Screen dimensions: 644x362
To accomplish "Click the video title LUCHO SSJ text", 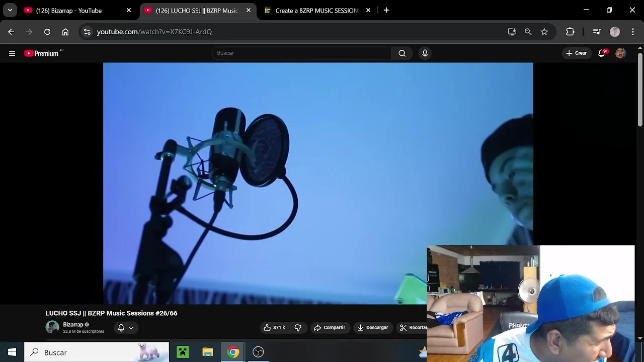I will pyautogui.click(x=112, y=313).
